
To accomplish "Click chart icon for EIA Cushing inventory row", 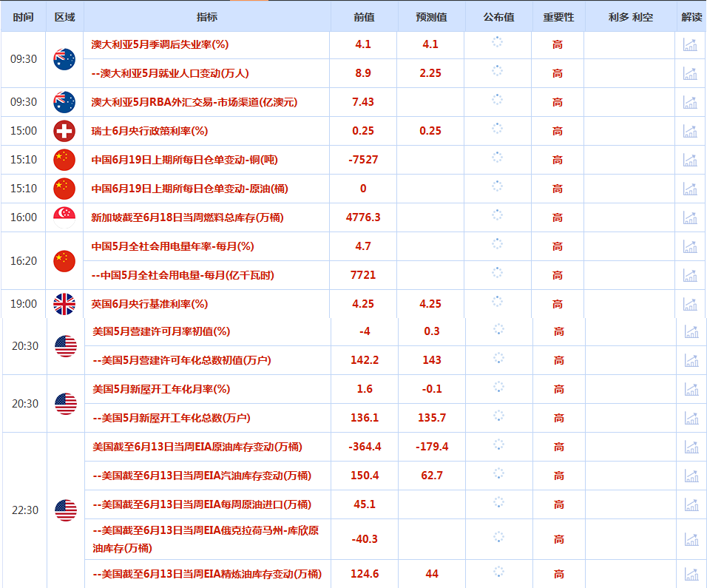I will pos(691,539).
